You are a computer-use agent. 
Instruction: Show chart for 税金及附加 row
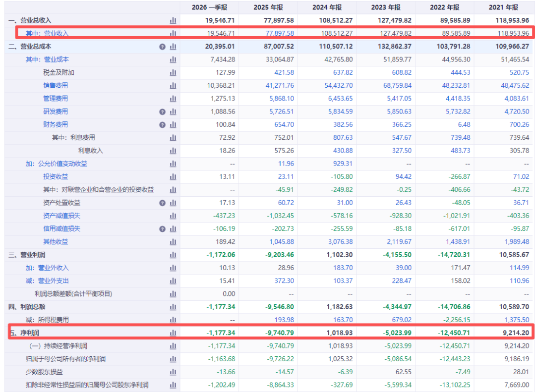coord(173,72)
